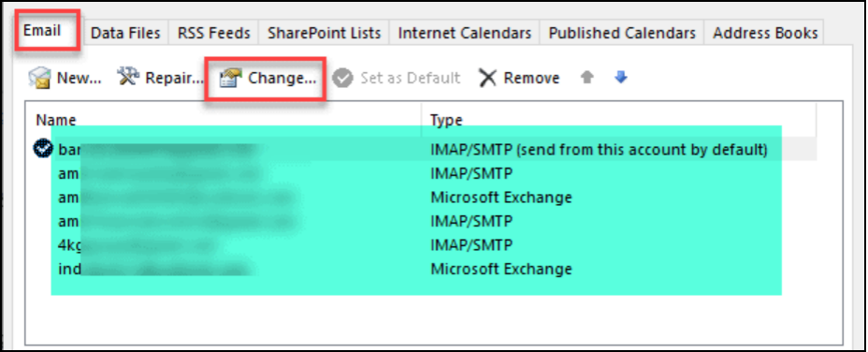Select the first 'am' IMAP/SMTP account
The image size is (868, 352).
point(424,173)
